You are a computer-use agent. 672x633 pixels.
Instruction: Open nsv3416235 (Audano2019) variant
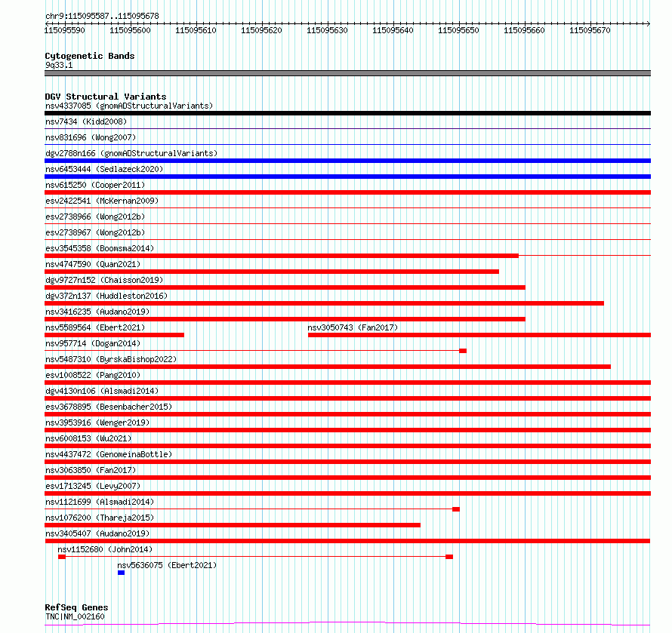97,312
